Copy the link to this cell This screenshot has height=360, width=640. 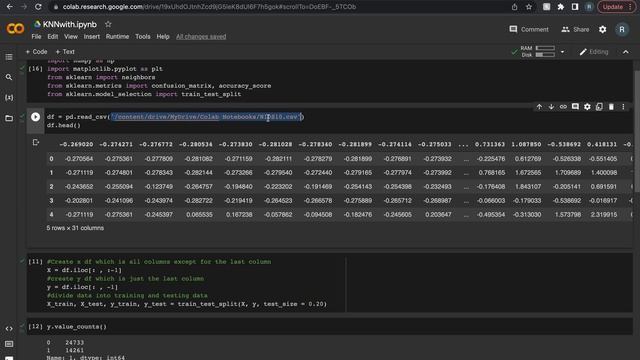coord(563,107)
